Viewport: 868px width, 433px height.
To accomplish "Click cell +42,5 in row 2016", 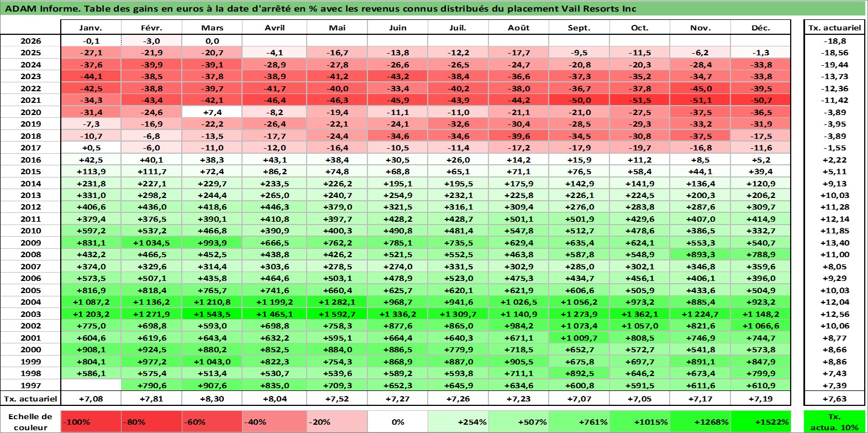I will [x=91, y=160].
